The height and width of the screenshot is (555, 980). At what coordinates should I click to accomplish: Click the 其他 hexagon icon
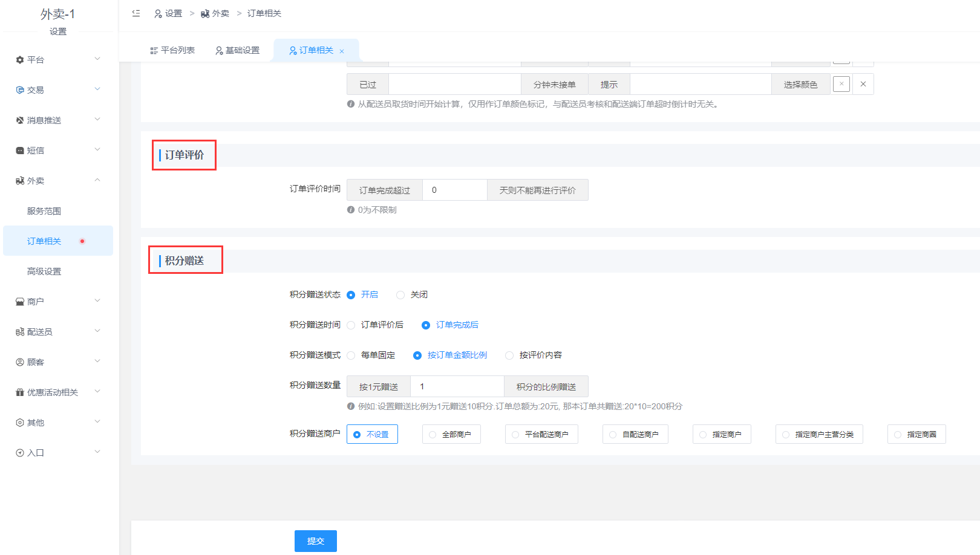tap(20, 423)
